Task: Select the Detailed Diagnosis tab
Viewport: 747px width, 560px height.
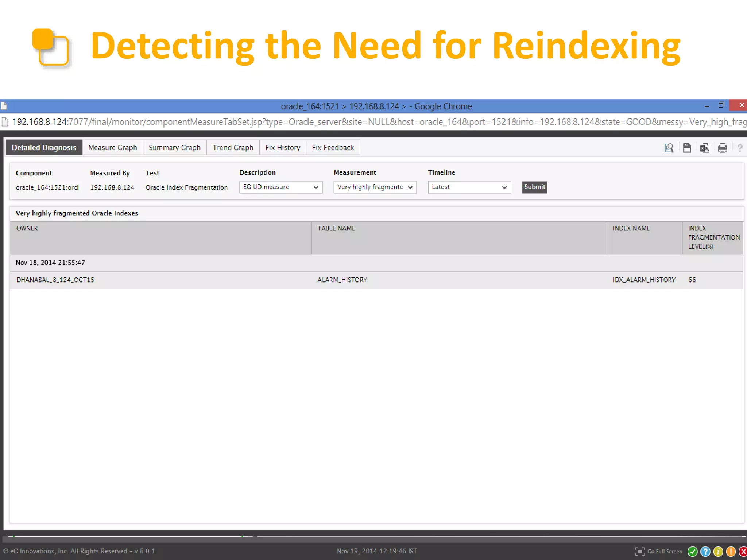Action: click(x=44, y=148)
